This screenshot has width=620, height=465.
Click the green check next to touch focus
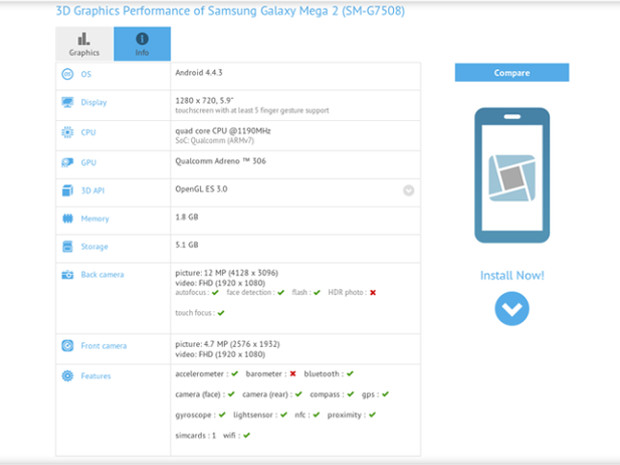(x=221, y=313)
